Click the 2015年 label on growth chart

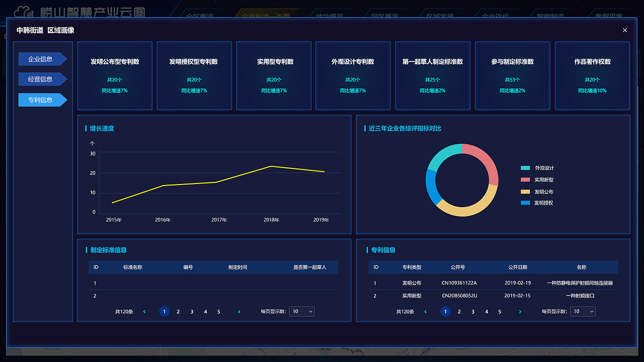pos(114,220)
